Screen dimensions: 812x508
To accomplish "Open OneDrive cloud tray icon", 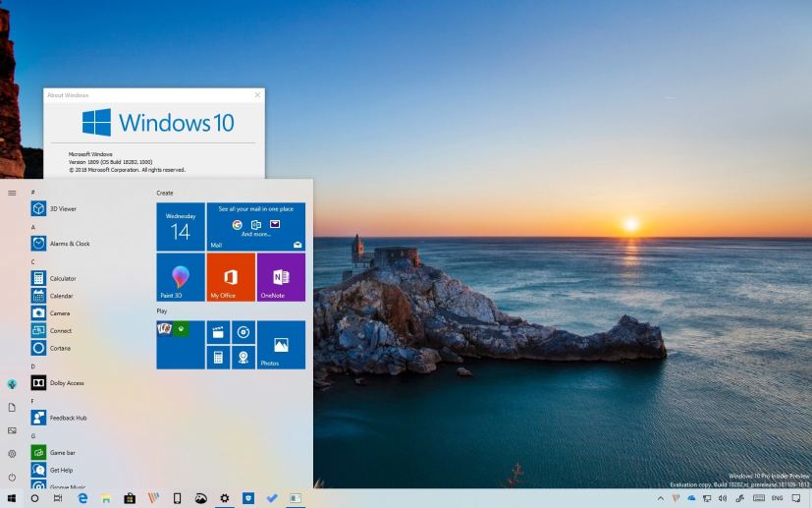I will pyautogui.click(x=691, y=499).
